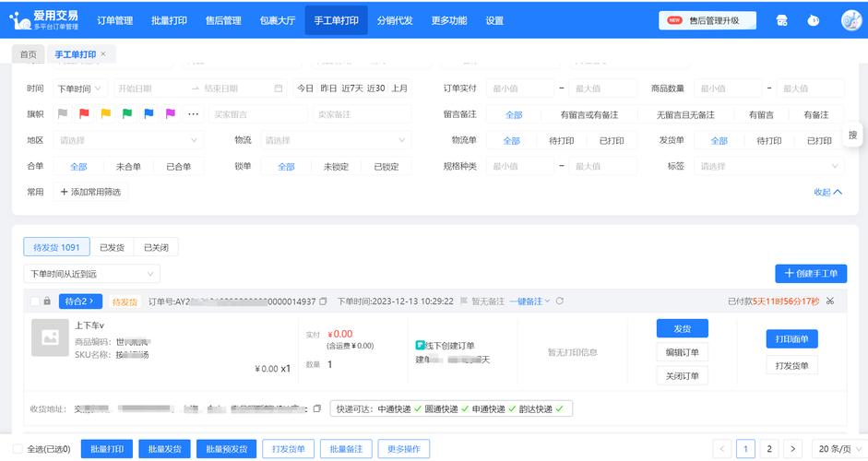Copy the shipping address
This screenshot has width=868, height=461.
click(x=317, y=409)
